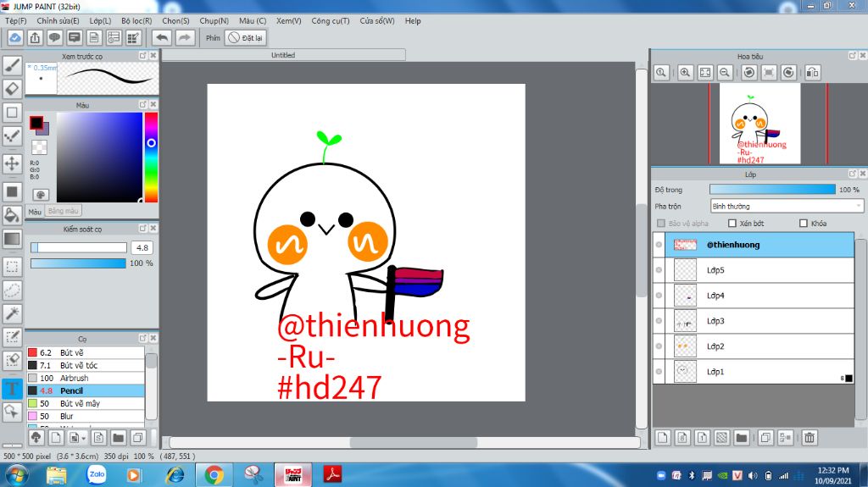
Task: Select the Bucket fill tool
Action: 12,215
